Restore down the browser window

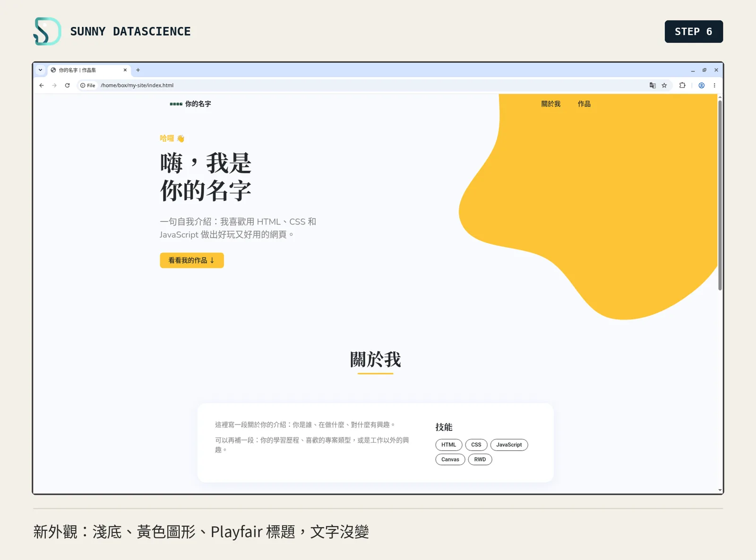(x=704, y=70)
